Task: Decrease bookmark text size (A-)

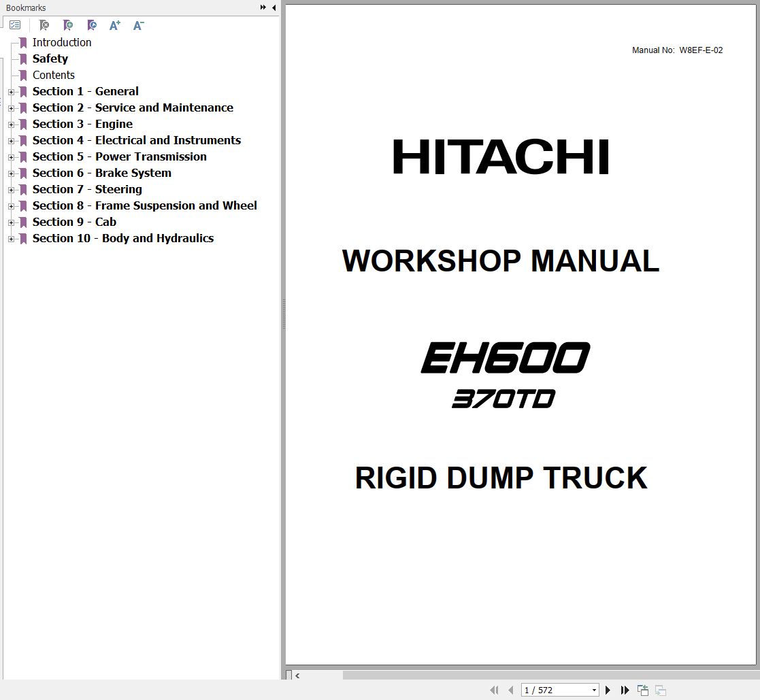Action: pyautogui.click(x=139, y=25)
